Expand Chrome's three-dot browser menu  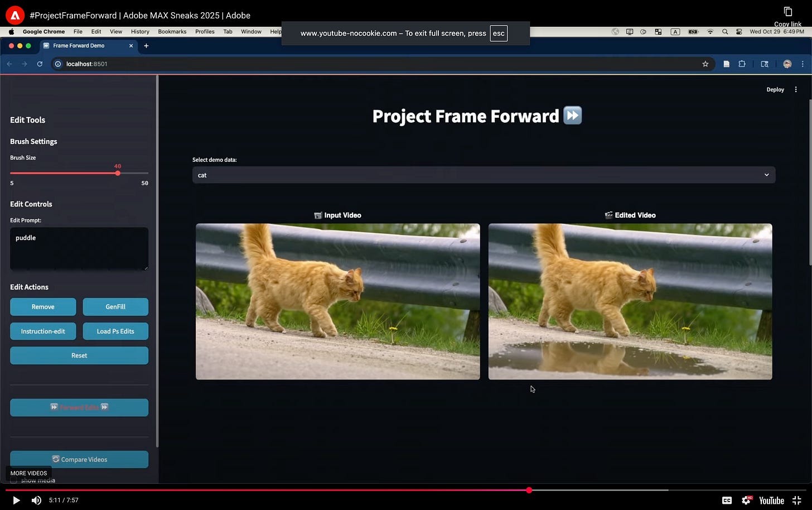point(803,64)
